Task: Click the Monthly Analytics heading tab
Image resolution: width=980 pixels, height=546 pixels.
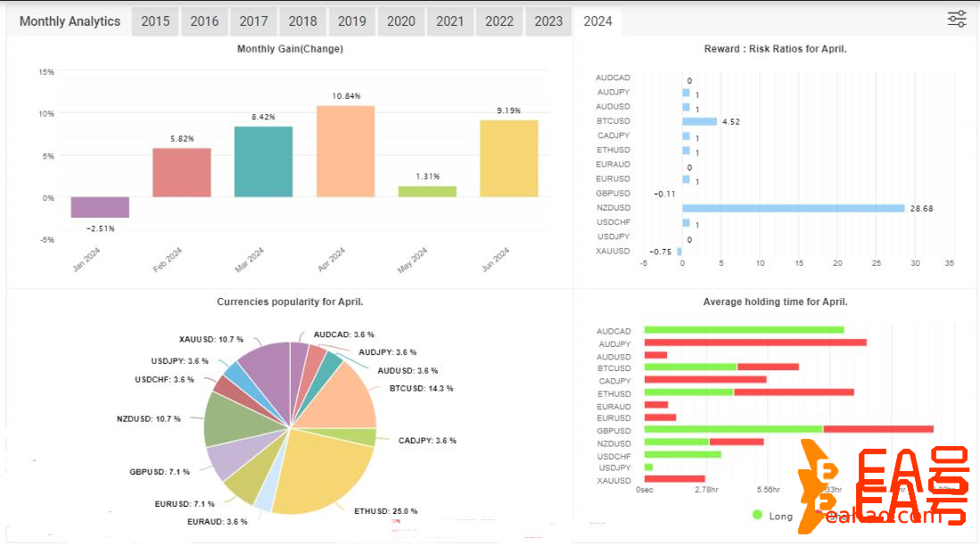Action: pos(70,21)
